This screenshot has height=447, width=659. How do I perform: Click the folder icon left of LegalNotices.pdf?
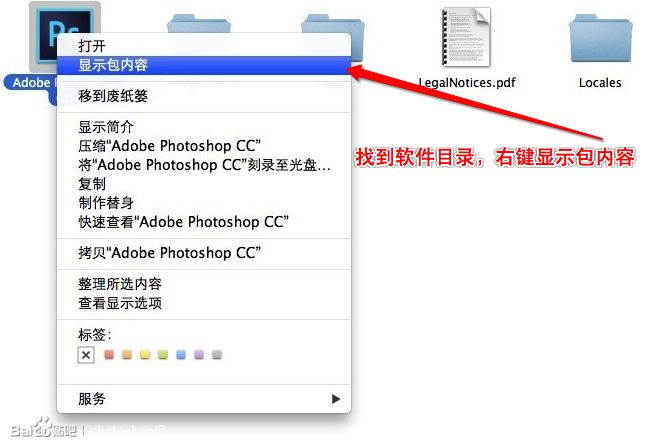point(333,23)
